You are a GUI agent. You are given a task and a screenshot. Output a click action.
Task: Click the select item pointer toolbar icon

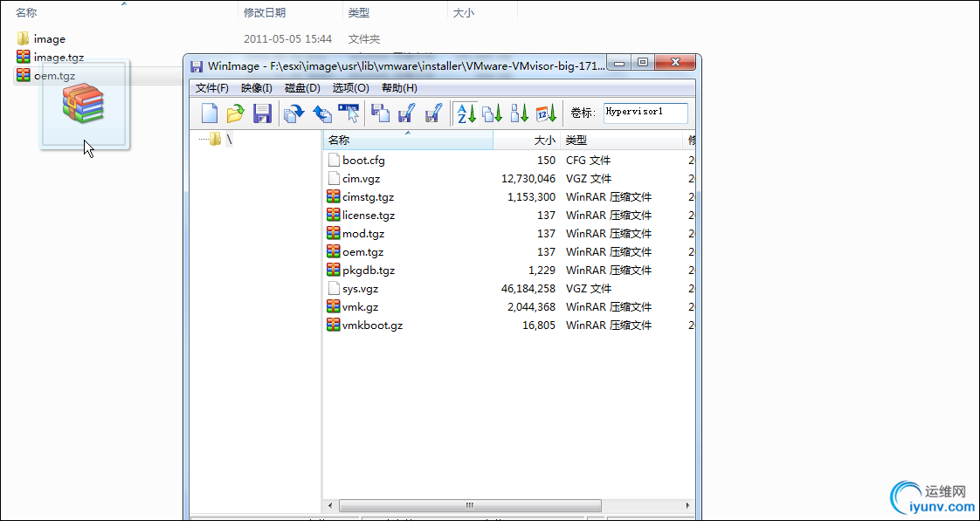[349, 113]
